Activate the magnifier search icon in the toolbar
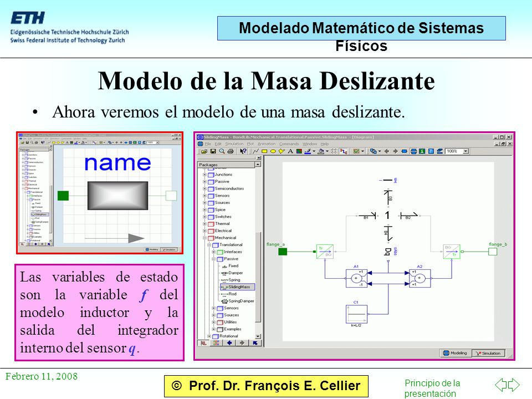 tap(222, 151)
